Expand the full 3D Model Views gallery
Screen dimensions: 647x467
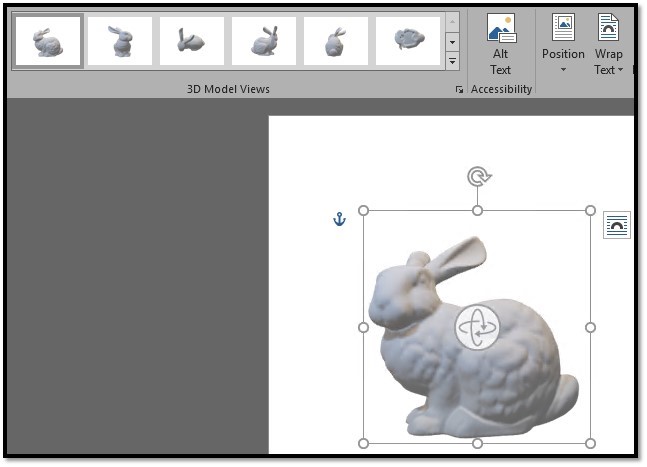click(453, 61)
